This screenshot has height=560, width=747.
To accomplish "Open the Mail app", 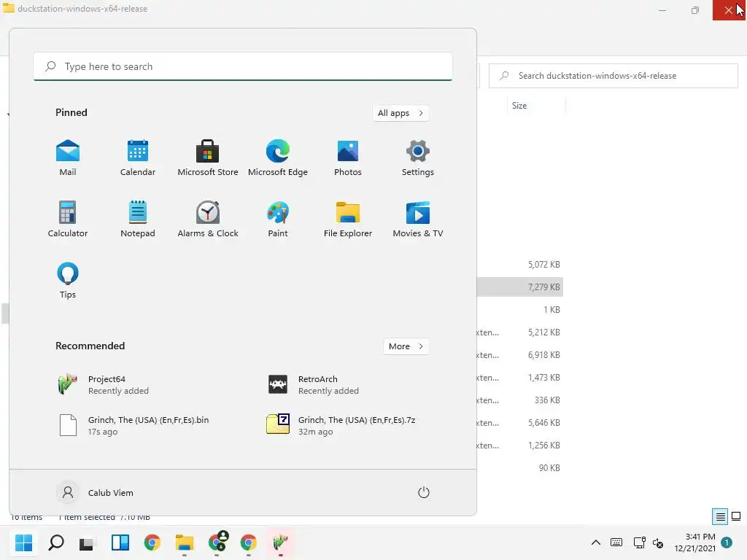I will point(68,158).
